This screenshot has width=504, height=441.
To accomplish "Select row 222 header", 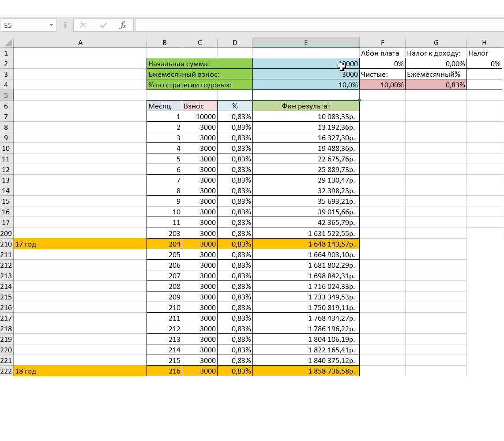I will tap(7, 371).
